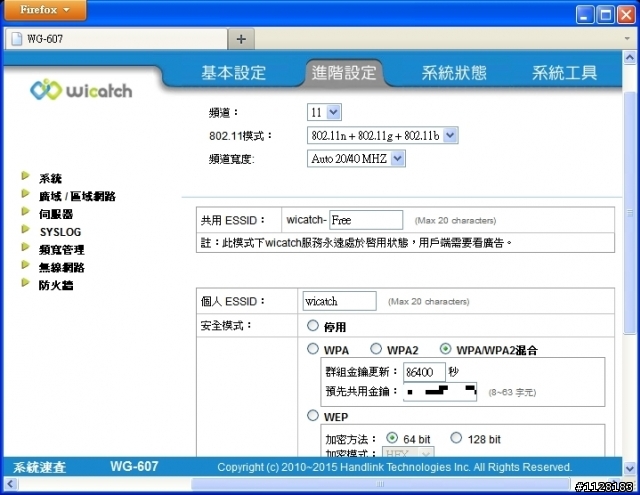
Task: Switch to the 進階設定 tab
Action: pos(344,73)
